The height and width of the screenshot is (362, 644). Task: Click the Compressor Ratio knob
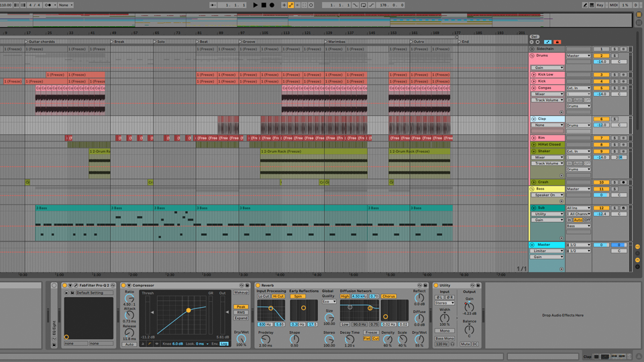129,298
